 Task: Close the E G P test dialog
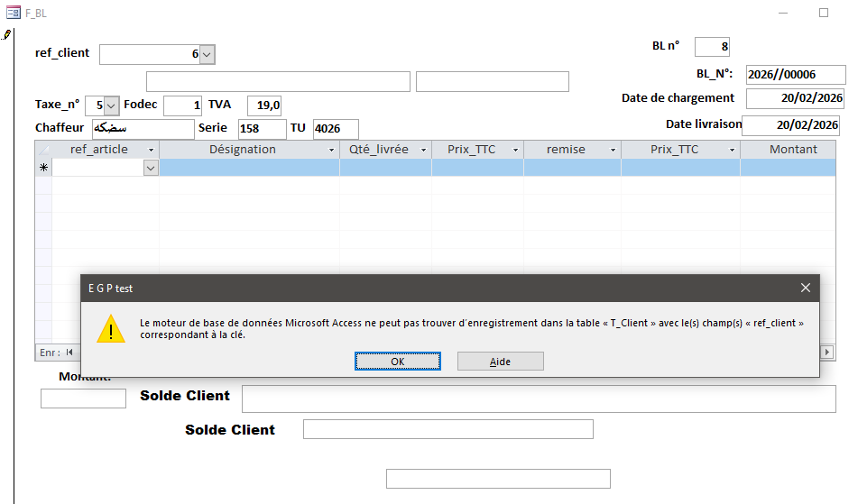[x=805, y=288]
